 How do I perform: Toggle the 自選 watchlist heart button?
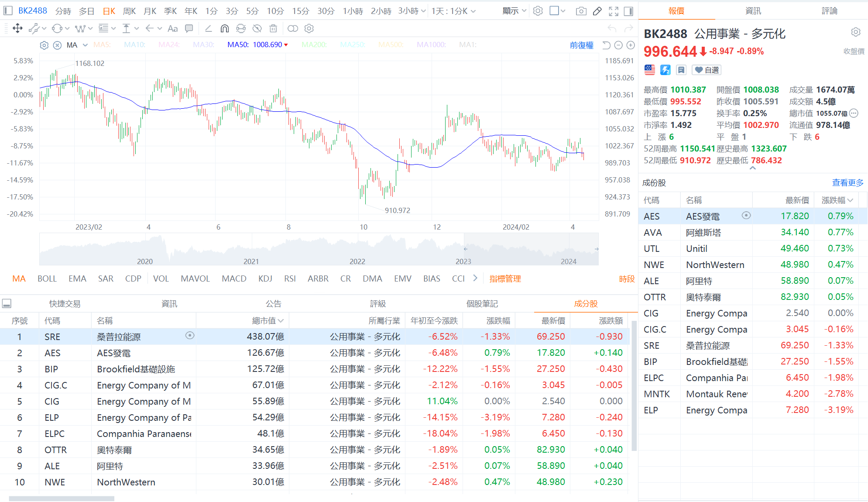[707, 70]
